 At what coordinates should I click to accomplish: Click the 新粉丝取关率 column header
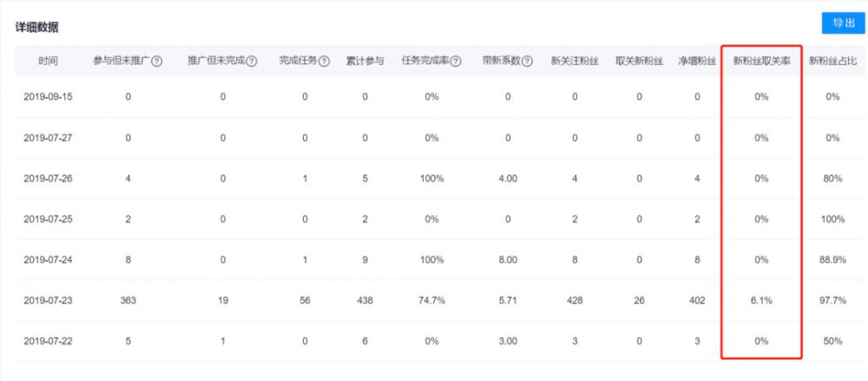click(761, 62)
